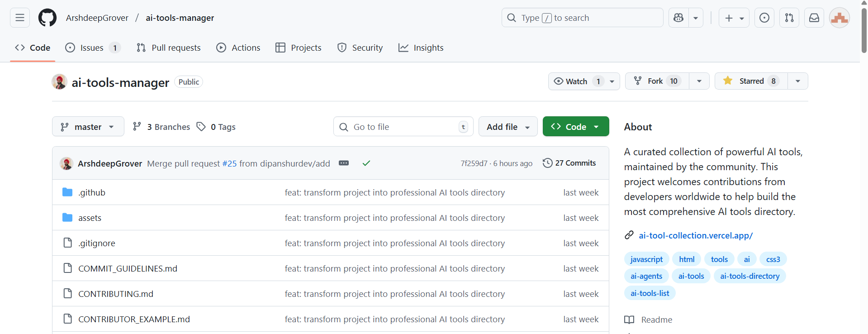Screen dimensions: 868x334
Task: Switch to the Issues tab
Action: point(93,48)
